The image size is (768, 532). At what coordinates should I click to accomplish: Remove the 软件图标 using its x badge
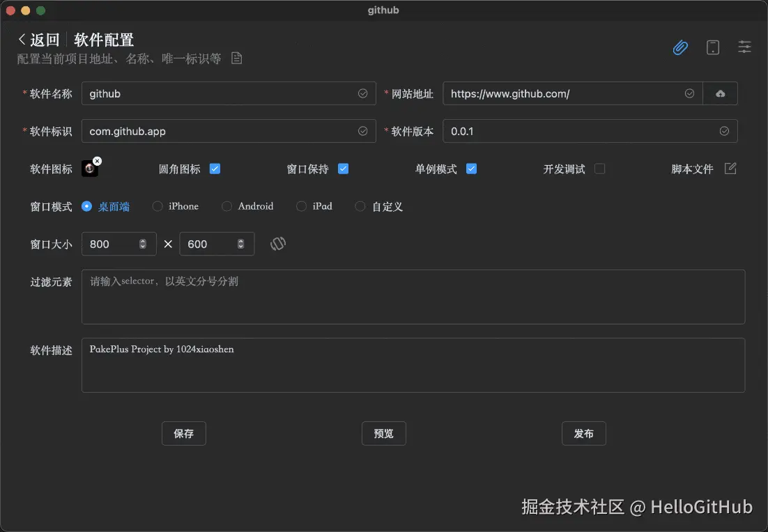pos(98,161)
